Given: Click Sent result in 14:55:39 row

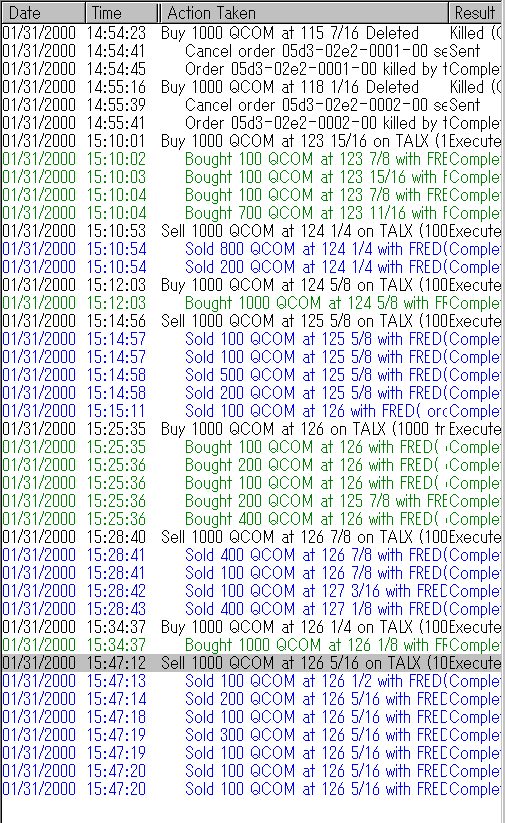Looking at the screenshot, I should [465, 105].
